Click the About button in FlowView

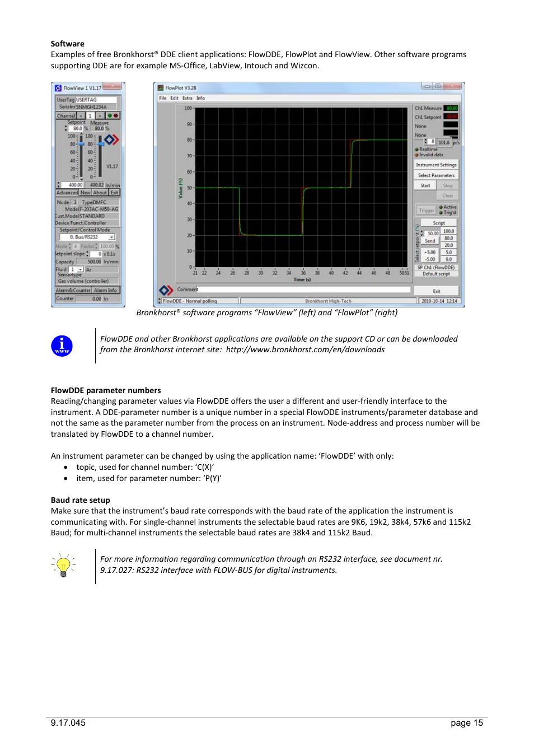click(100, 192)
